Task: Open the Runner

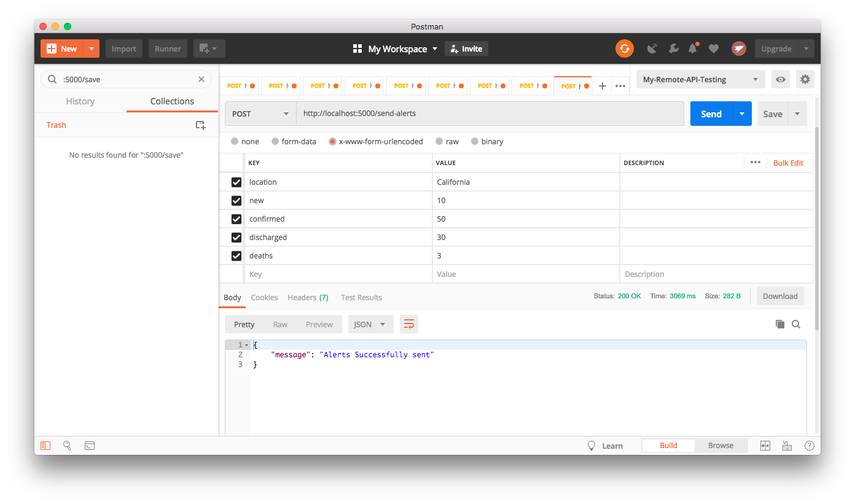Action: [x=168, y=48]
